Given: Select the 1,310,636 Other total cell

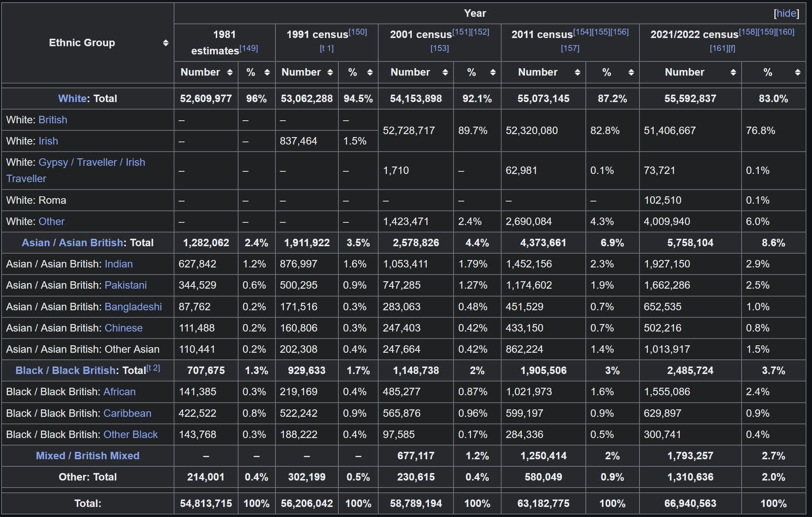Looking at the screenshot, I should coord(690,477).
